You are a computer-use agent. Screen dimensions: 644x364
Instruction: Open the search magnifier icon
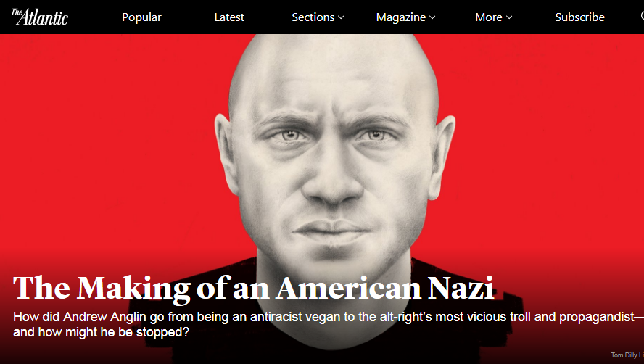pos(642,17)
